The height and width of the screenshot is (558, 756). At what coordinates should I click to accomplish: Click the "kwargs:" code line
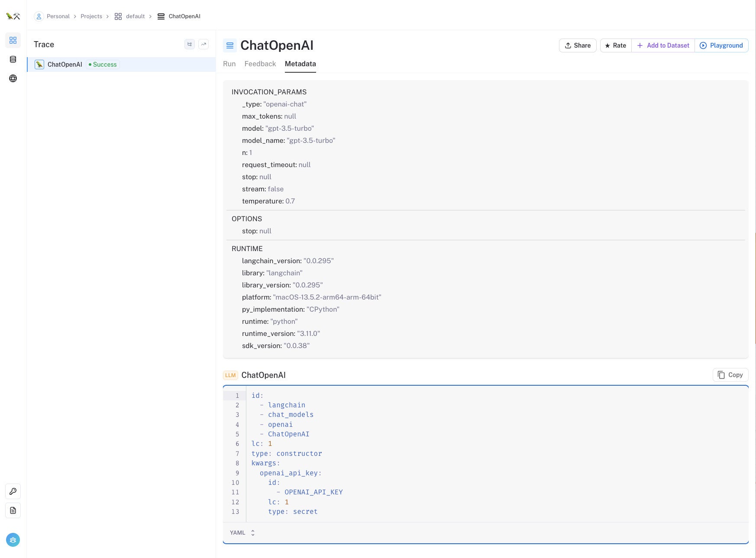pos(265,463)
